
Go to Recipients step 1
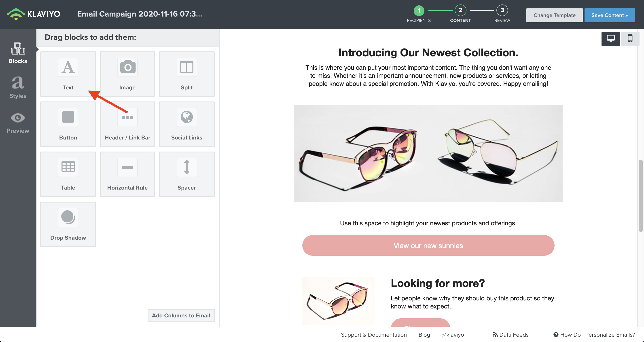[419, 11]
